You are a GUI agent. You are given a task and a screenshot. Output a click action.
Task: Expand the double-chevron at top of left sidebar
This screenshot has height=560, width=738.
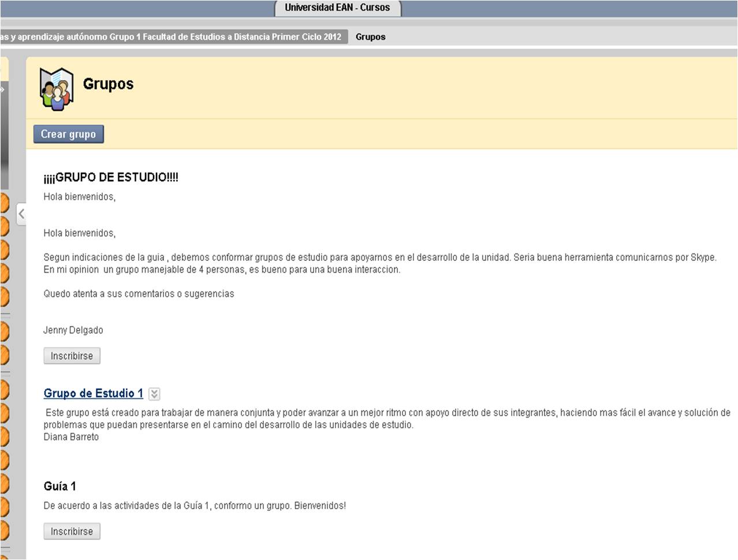pyautogui.click(x=2, y=89)
